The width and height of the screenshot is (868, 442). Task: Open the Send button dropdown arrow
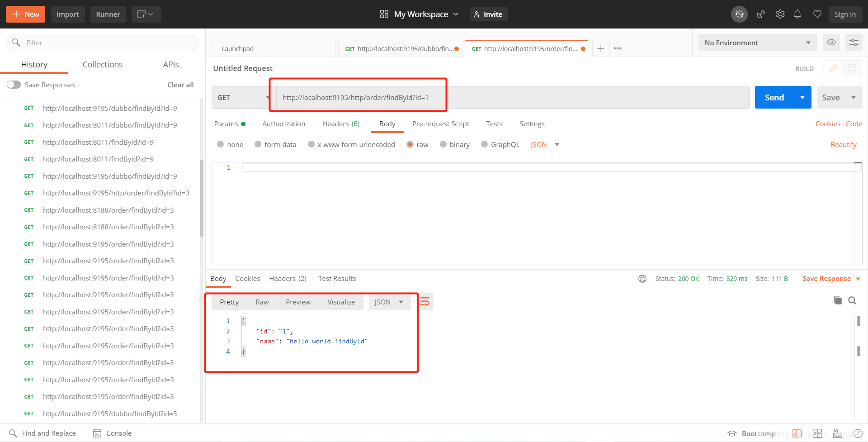click(x=802, y=97)
